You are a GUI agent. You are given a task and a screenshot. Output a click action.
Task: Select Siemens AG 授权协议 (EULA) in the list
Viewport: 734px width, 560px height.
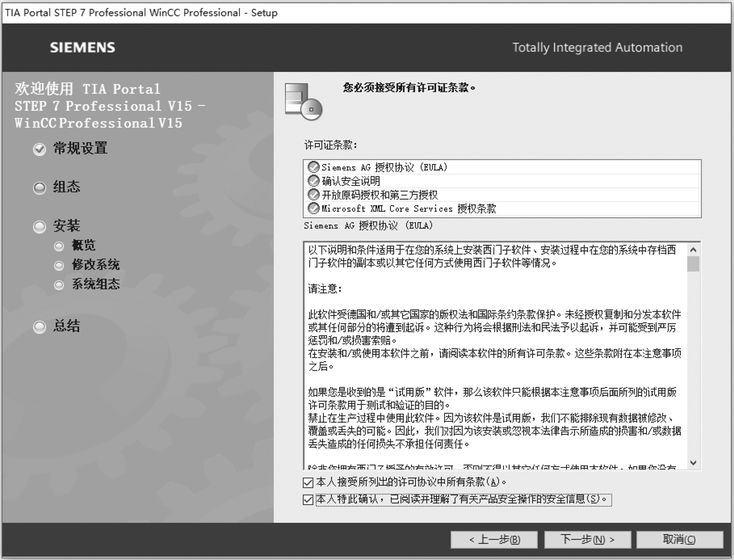coord(502,167)
